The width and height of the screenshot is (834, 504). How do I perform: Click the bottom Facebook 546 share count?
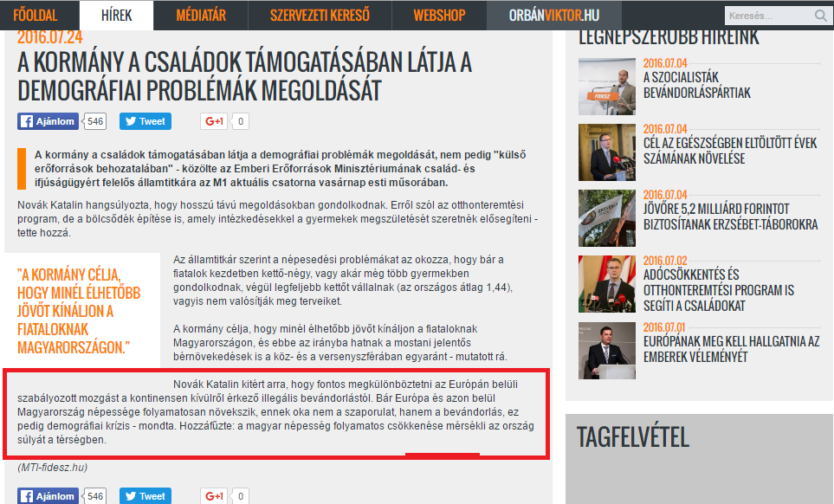(95, 496)
